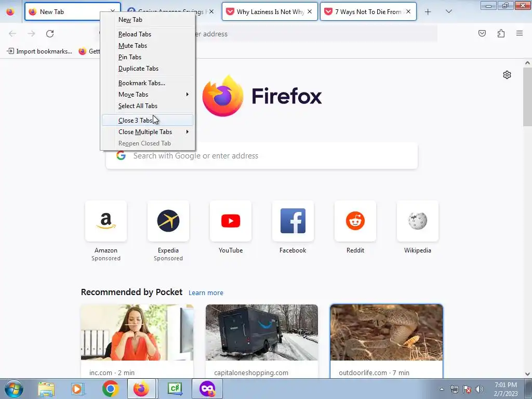Viewport: 532px width, 399px height.
Task: Open the outdoorlife.com snake article thumbnail
Action: [387, 332]
